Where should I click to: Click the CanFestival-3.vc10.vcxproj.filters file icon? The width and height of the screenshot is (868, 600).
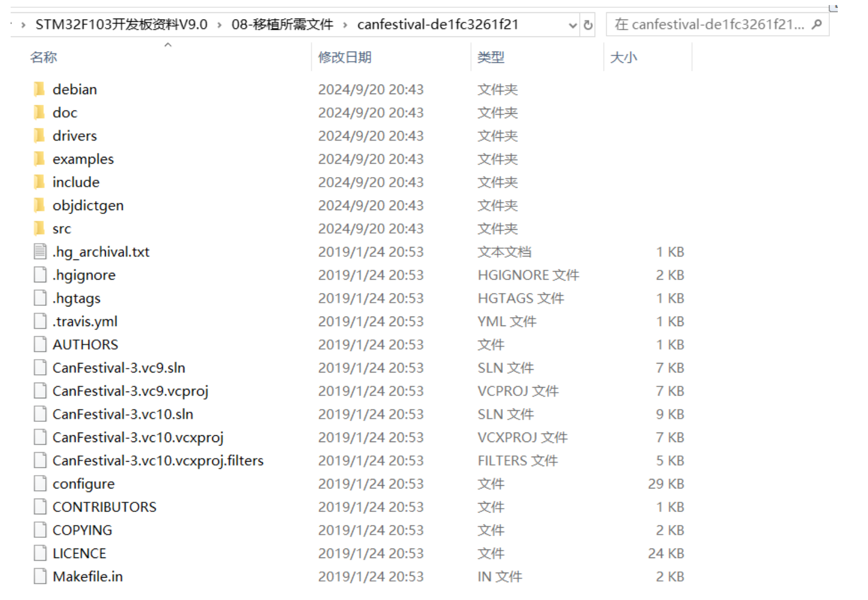[40, 461]
